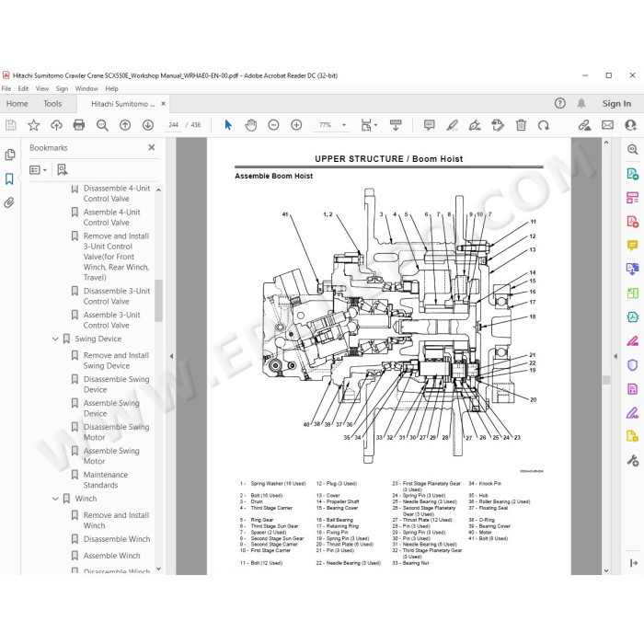View notifications bell
Viewport: 644px width, 644px height.
[x=581, y=103]
